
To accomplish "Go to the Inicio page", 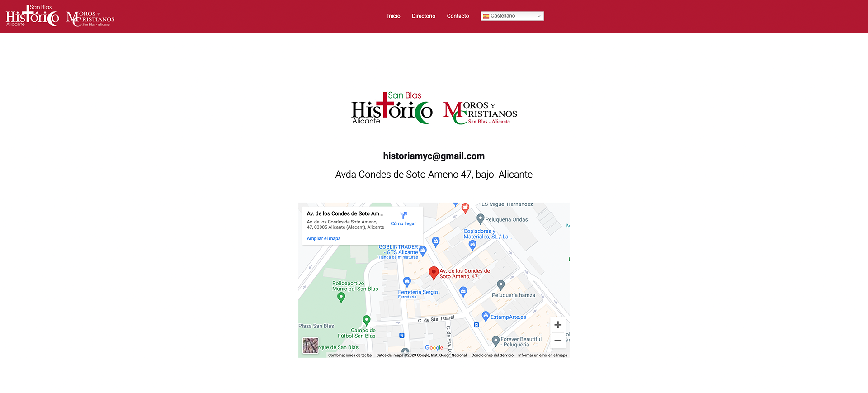I will pos(394,16).
